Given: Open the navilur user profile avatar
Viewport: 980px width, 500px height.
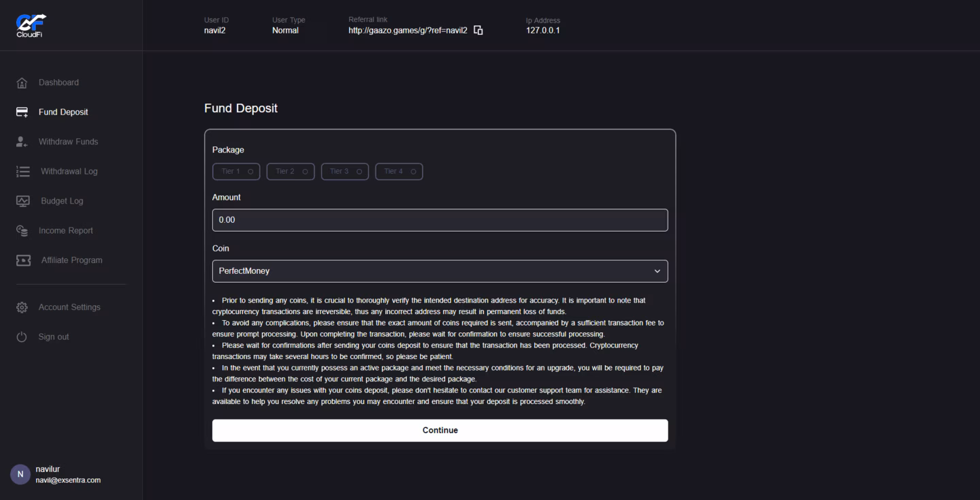Looking at the screenshot, I should 20,475.
